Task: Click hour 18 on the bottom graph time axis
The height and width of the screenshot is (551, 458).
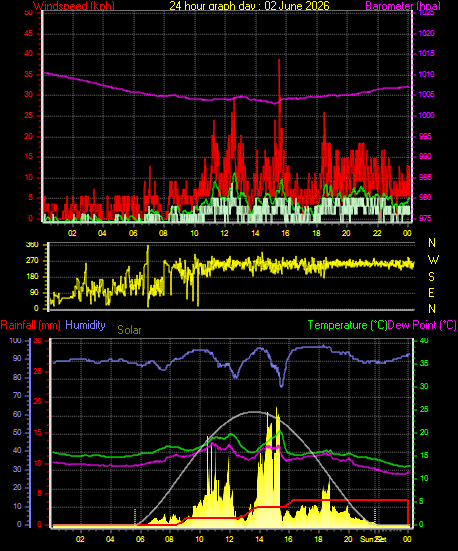Action: coord(318,539)
